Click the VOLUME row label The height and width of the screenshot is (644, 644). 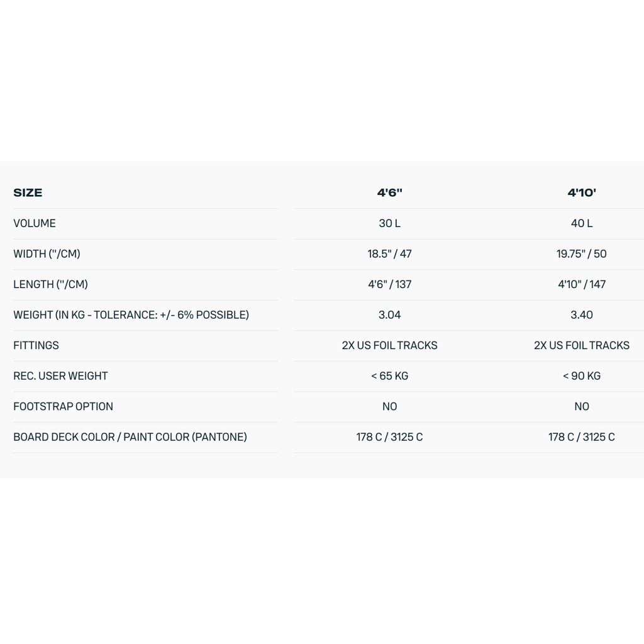click(35, 223)
